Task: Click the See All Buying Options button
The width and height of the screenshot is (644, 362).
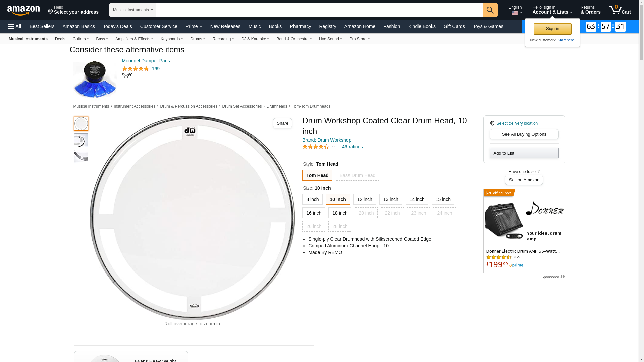Action: (x=524, y=134)
